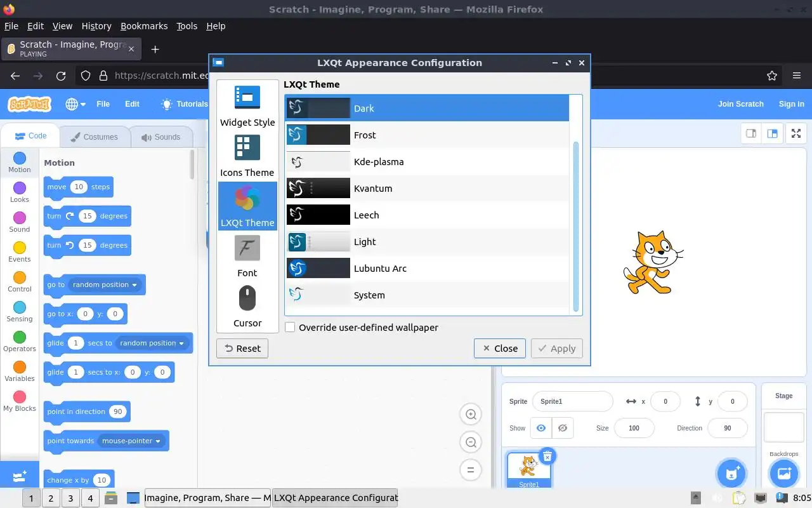Select the Motion block category

20,163
